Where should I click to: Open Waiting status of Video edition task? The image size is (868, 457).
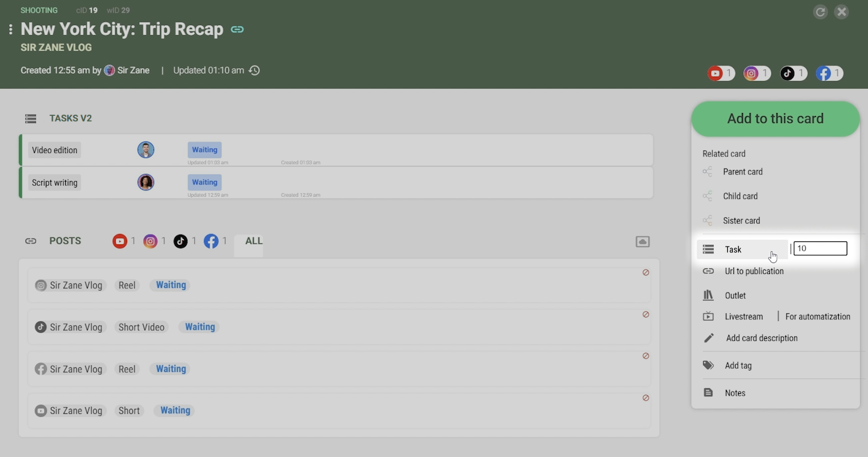tap(205, 150)
